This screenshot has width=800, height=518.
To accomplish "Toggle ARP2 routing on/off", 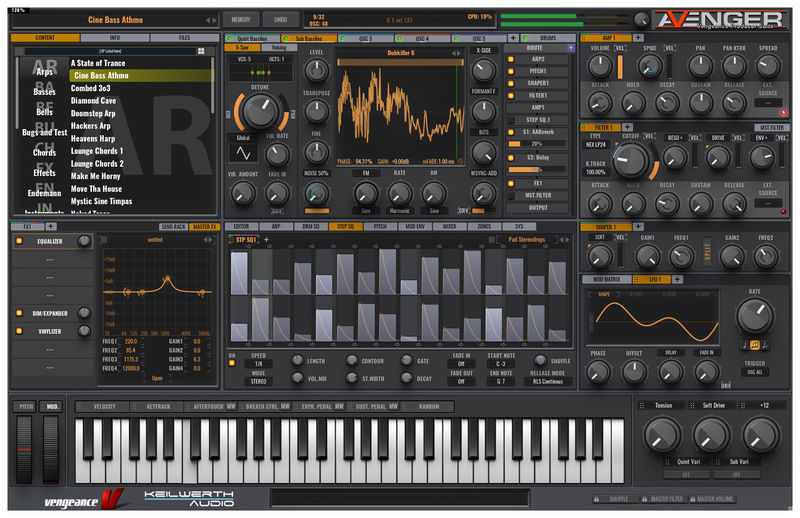I will (511, 59).
